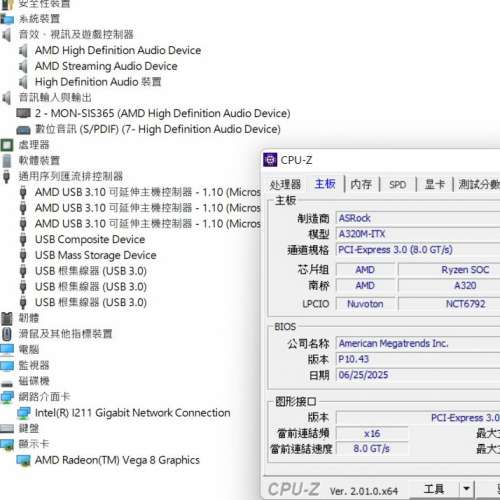
Task: Click the computer category icon beside 電腦
Action: pyautogui.click(x=7, y=350)
